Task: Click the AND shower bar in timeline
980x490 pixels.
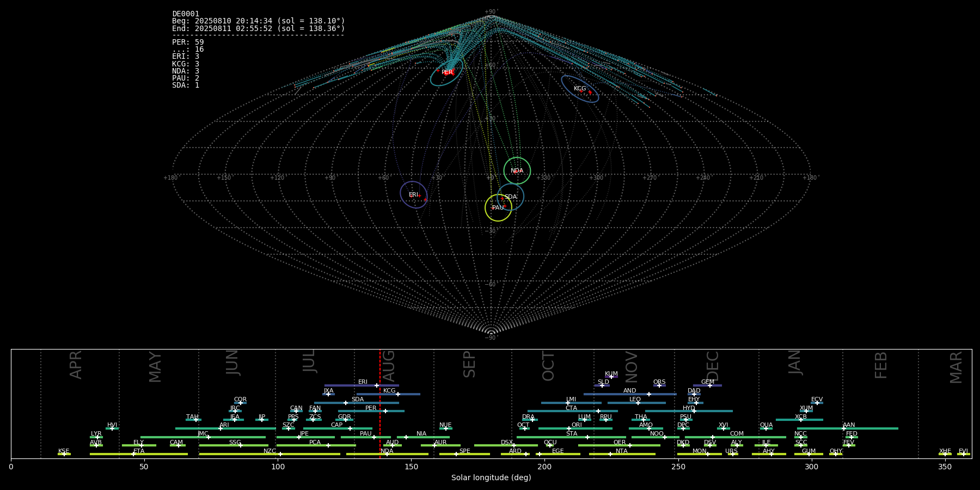Action: click(x=630, y=394)
